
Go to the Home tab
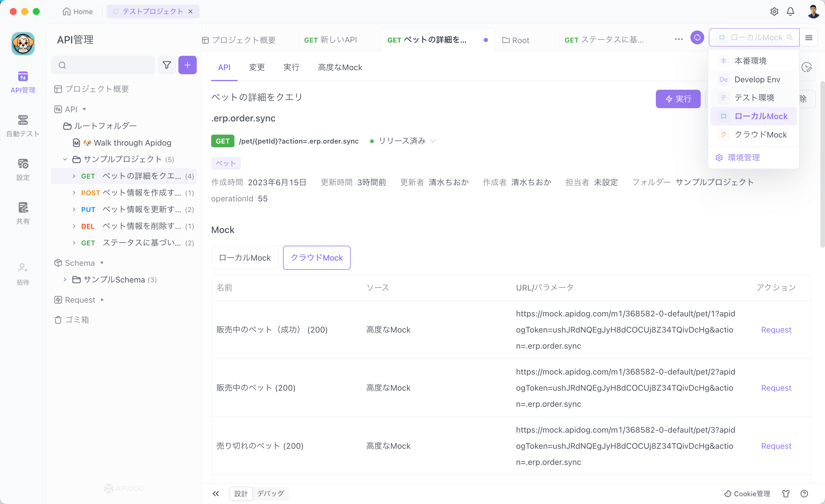click(77, 12)
